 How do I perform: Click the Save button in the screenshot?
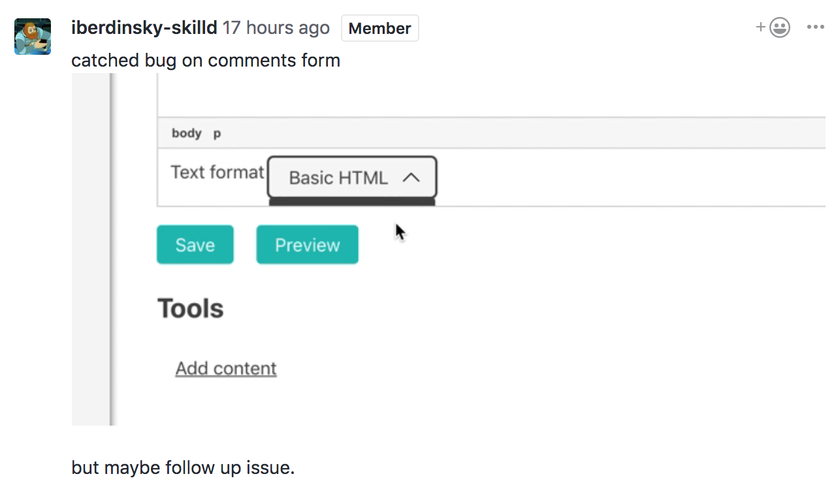[x=195, y=245]
